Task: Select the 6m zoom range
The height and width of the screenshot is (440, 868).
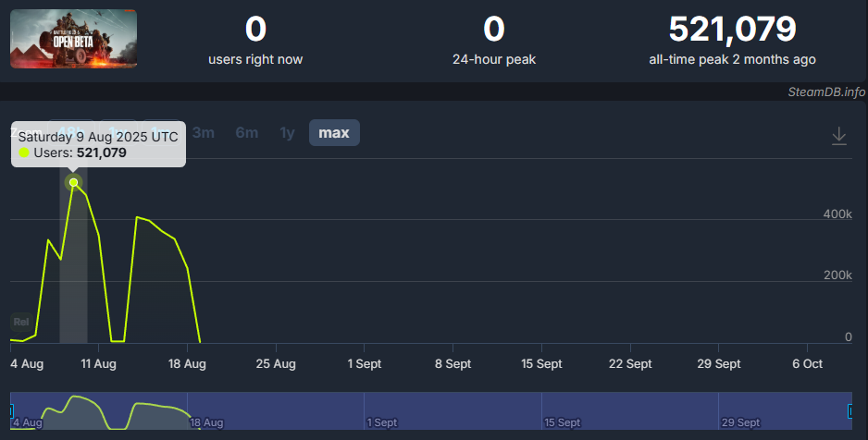Action: [x=247, y=133]
